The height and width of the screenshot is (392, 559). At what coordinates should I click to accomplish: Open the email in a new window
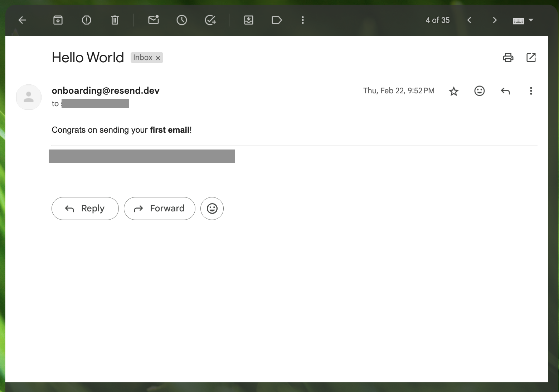click(531, 57)
